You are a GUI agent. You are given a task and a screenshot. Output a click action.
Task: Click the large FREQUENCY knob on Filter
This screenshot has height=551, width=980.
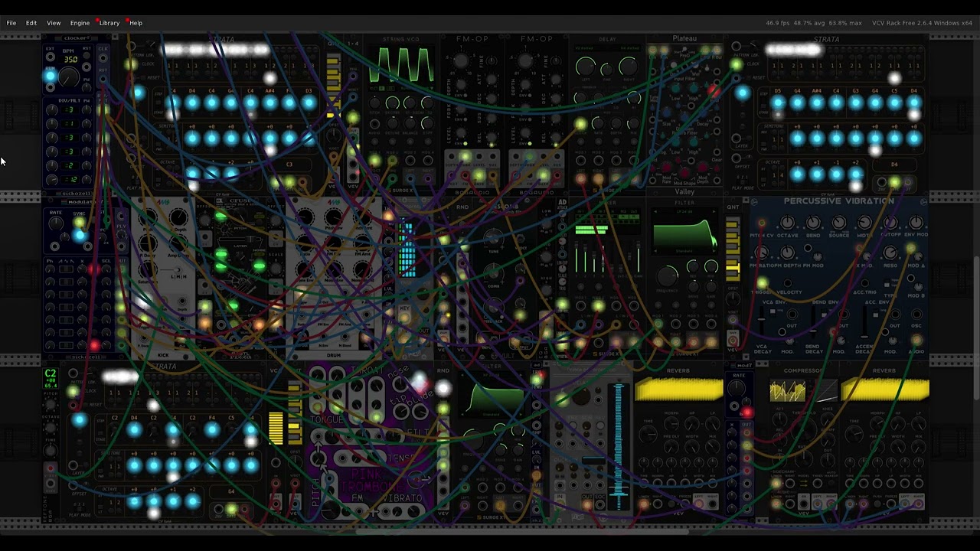pos(668,275)
